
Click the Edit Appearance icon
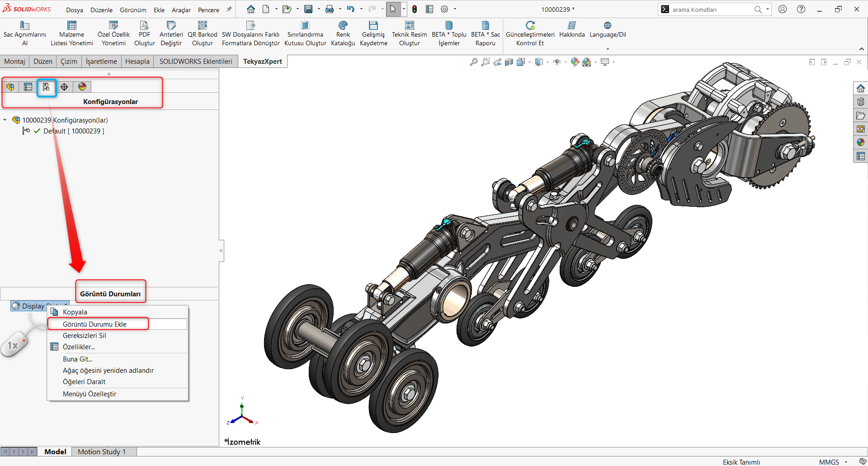[575, 62]
